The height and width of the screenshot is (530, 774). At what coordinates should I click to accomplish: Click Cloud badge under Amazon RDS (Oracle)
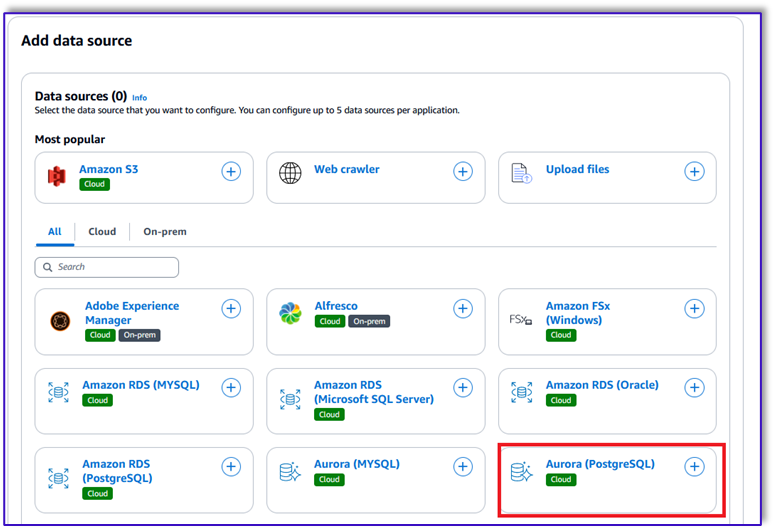(561, 400)
